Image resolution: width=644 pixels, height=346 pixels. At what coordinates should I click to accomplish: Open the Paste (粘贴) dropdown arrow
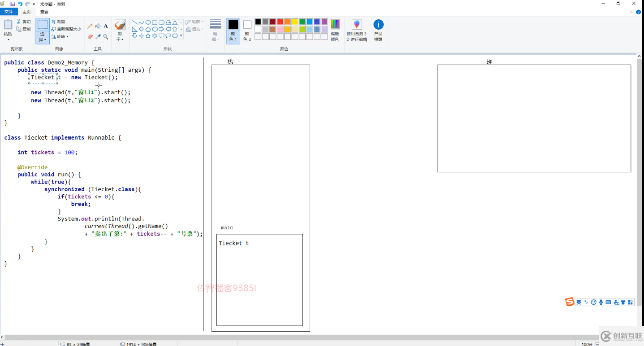click(x=8, y=39)
